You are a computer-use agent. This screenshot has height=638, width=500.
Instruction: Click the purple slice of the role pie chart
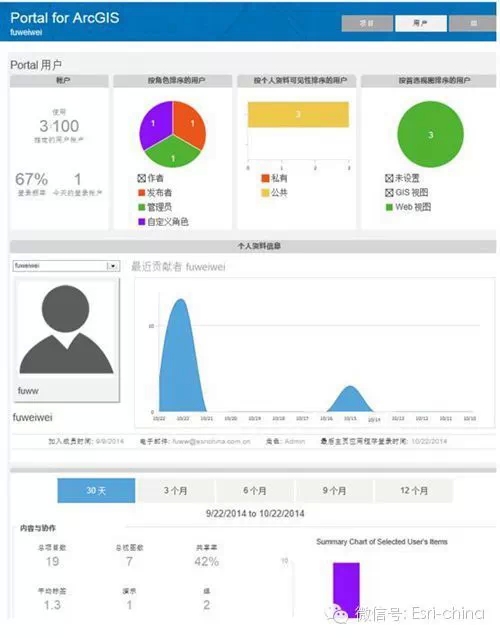tap(155, 124)
